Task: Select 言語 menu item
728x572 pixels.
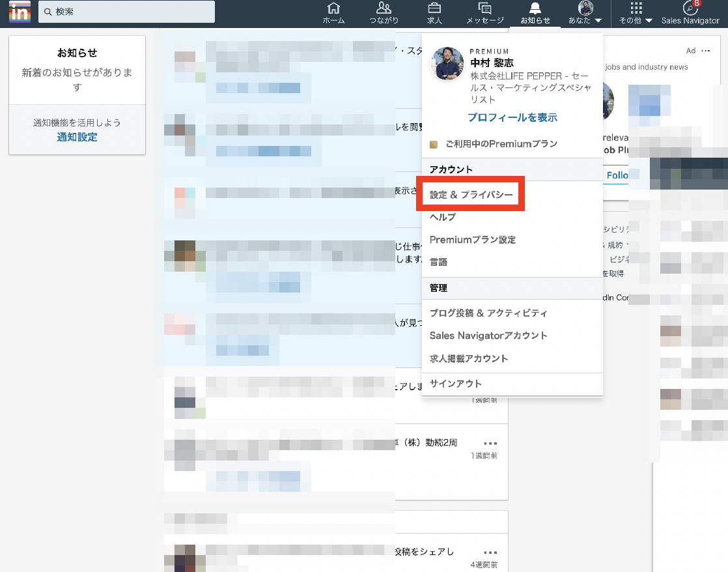Action: 438,262
